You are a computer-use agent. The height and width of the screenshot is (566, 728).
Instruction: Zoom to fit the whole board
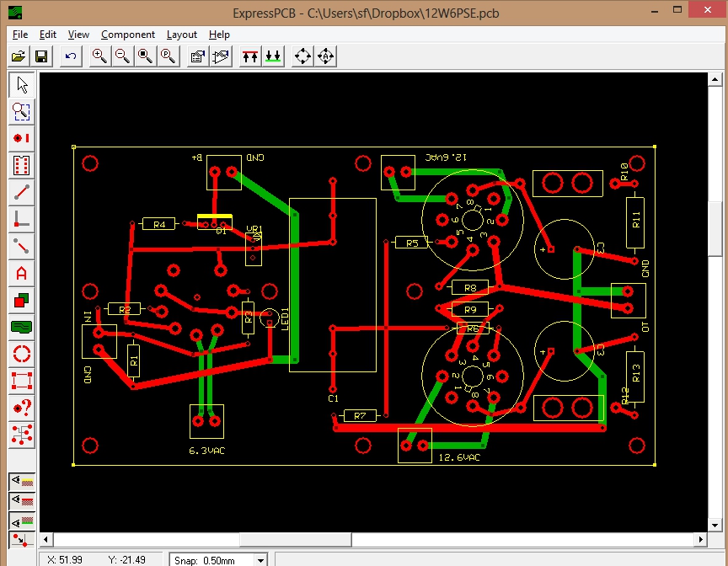click(145, 56)
